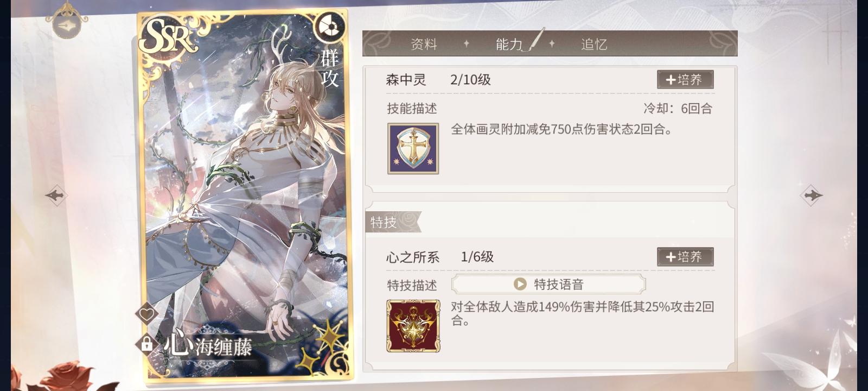This screenshot has width=868, height=391.
Task: Tap the 特技 section header
Action: click(x=384, y=222)
